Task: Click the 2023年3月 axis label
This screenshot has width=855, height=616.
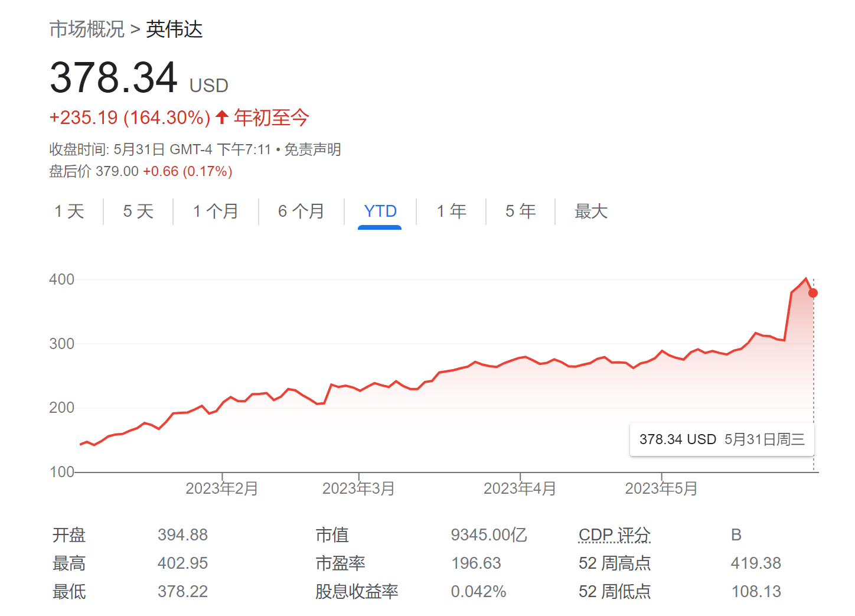Action: coord(358,488)
